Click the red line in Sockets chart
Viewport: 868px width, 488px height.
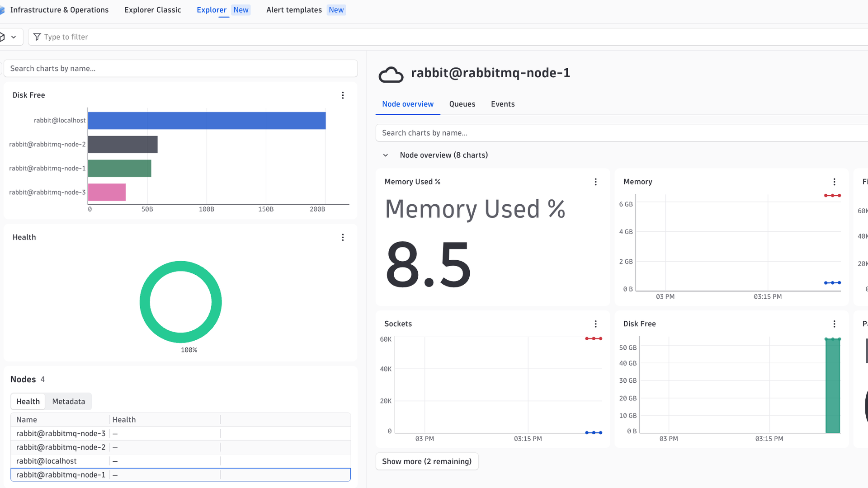tap(594, 338)
